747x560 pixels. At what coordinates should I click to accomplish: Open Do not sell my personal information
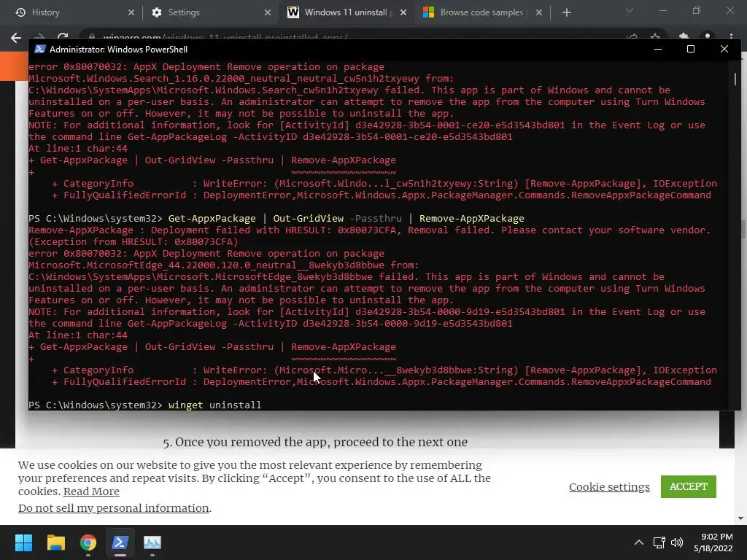[113, 508]
